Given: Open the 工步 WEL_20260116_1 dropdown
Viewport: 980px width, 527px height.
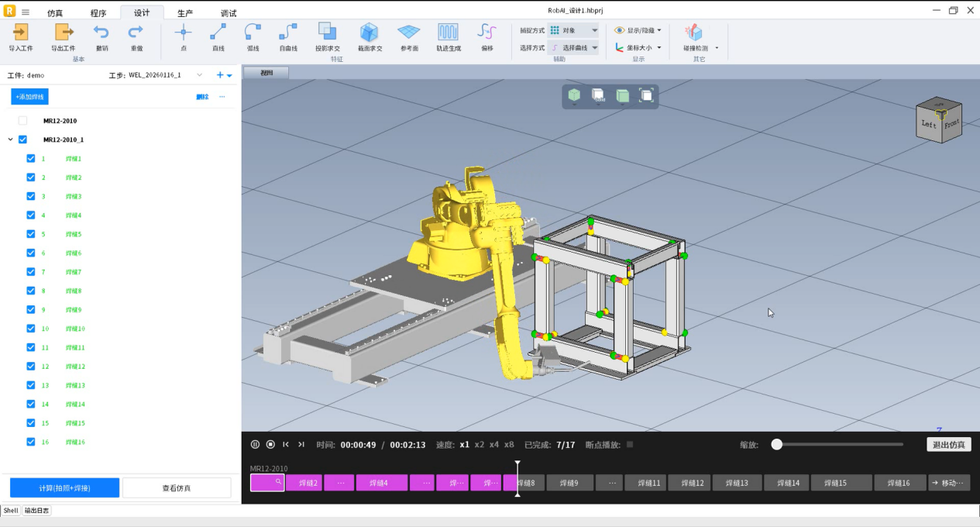Looking at the screenshot, I should point(199,75).
